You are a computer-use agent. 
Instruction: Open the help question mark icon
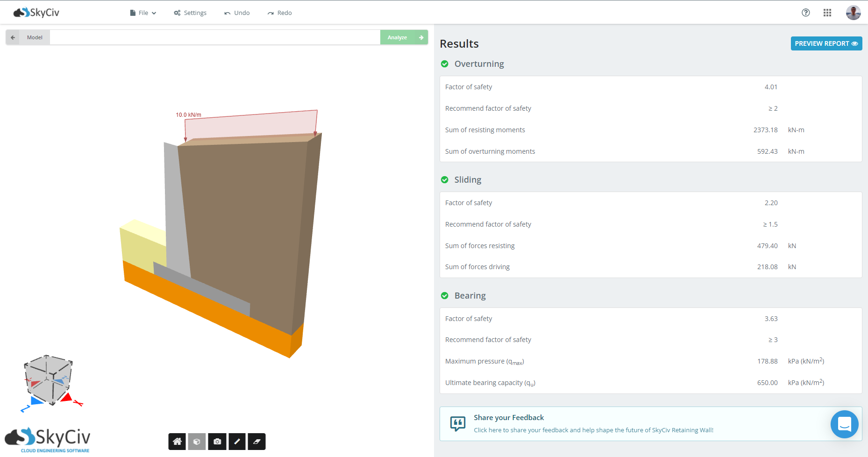tap(805, 13)
